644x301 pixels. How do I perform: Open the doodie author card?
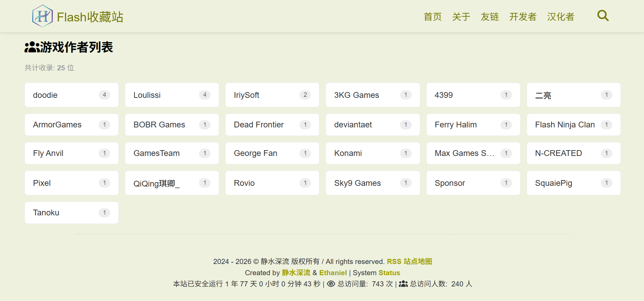[71, 95]
